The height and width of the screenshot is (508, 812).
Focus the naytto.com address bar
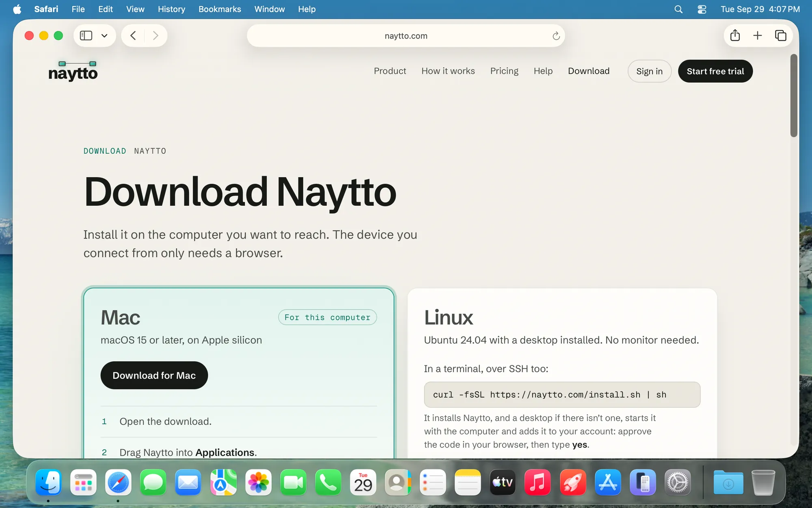click(x=406, y=36)
